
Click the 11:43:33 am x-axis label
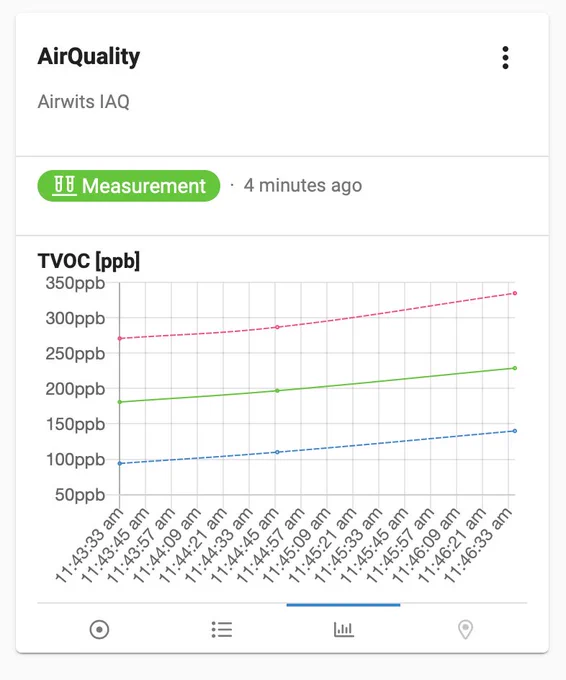tap(89, 545)
